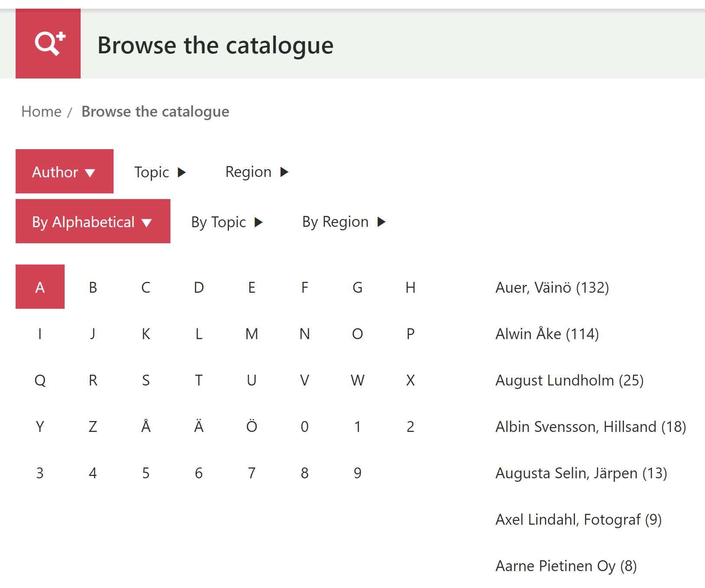The height and width of the screenshot is (588, 705).
Task: Click the magnifier search icon in header
Action: 48,43
